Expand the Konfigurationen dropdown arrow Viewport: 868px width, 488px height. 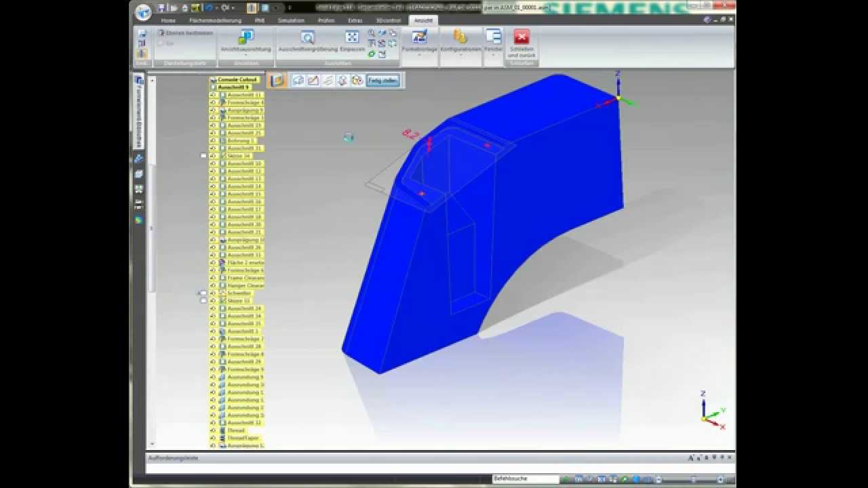click(460, 55)
